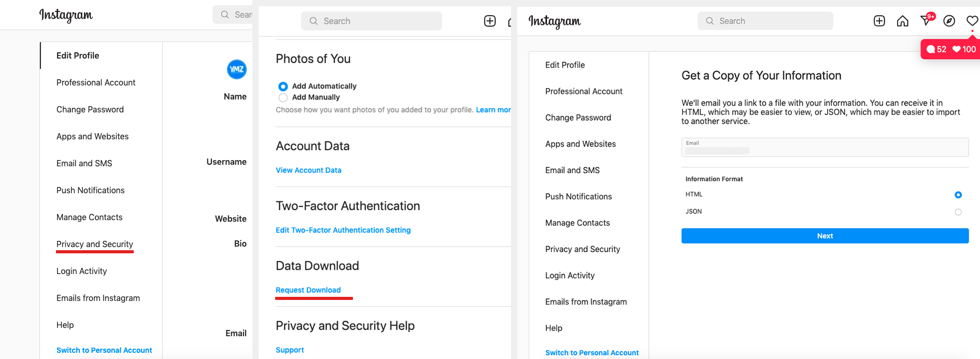Open Login Activity in the right sidebar
The image size is (980, 359).
[x=570, y=276]
